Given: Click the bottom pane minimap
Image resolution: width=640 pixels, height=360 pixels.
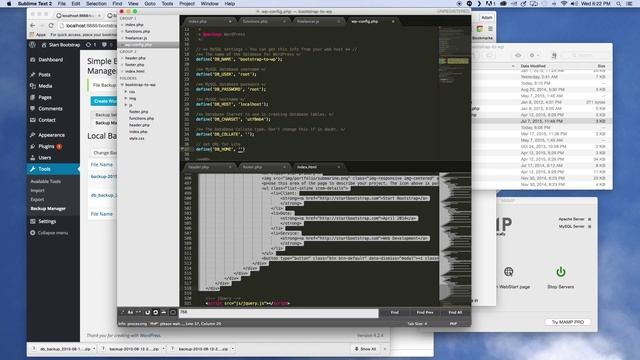Looking at the screenshot, I should 454,239.
